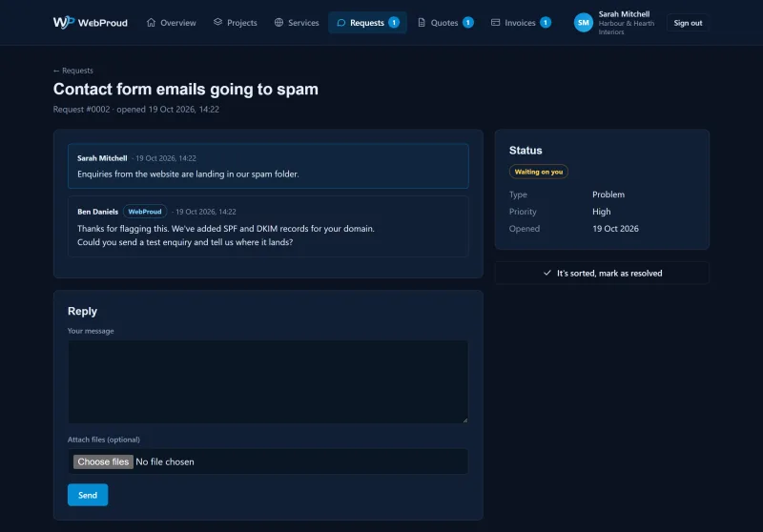Click the 'Waiting on you' status badge
This screenshot has height=532, width=763.
(x=539, y=172)
